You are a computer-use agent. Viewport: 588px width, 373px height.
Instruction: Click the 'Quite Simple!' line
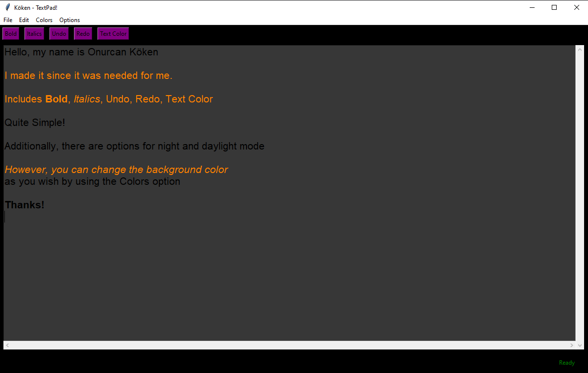click(35, 123)
